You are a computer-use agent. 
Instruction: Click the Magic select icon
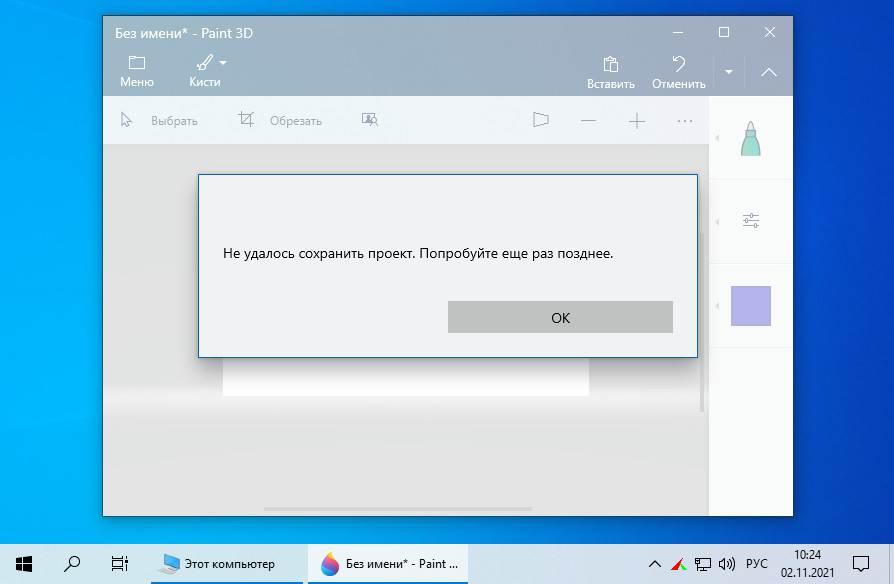(x=370, y=120)
